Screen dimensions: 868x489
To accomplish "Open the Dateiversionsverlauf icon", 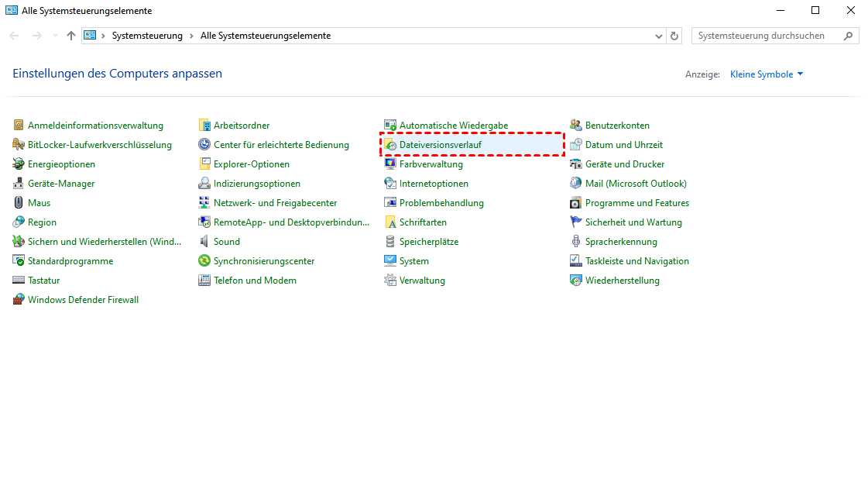I will [x=391, y=145].
